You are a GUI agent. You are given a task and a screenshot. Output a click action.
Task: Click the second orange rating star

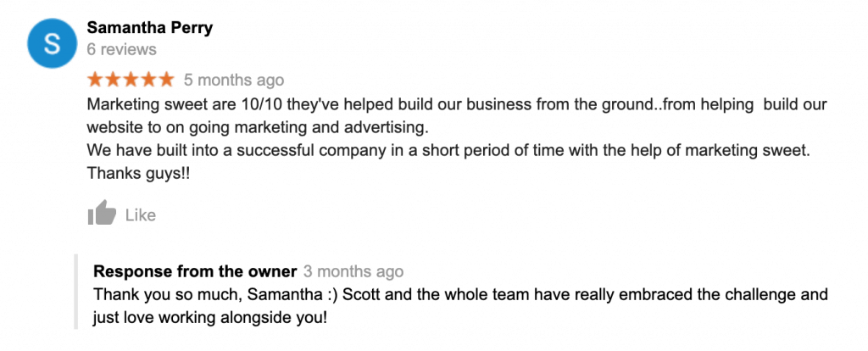point(113,80)
